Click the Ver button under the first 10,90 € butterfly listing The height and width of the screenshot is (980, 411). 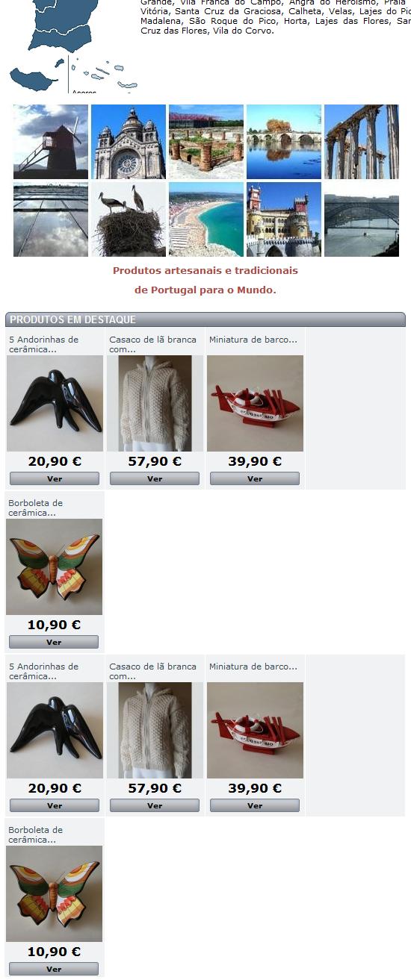[x=54, y=642]
